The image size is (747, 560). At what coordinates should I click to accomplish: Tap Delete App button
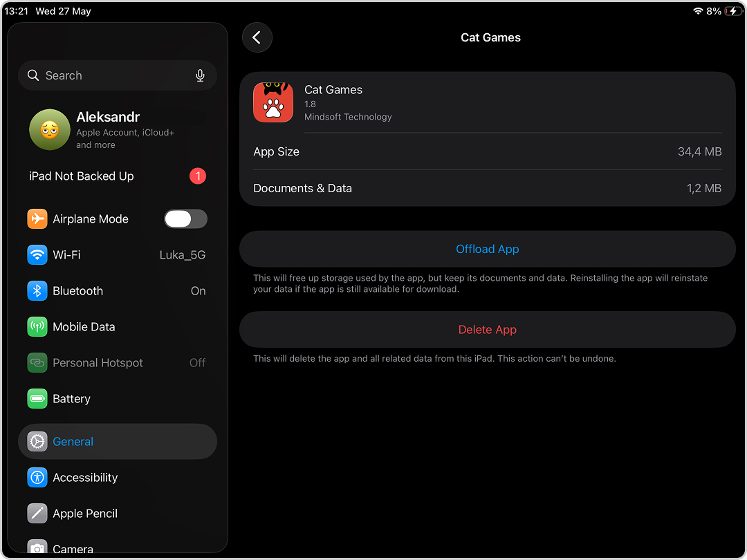pos(488,330)
